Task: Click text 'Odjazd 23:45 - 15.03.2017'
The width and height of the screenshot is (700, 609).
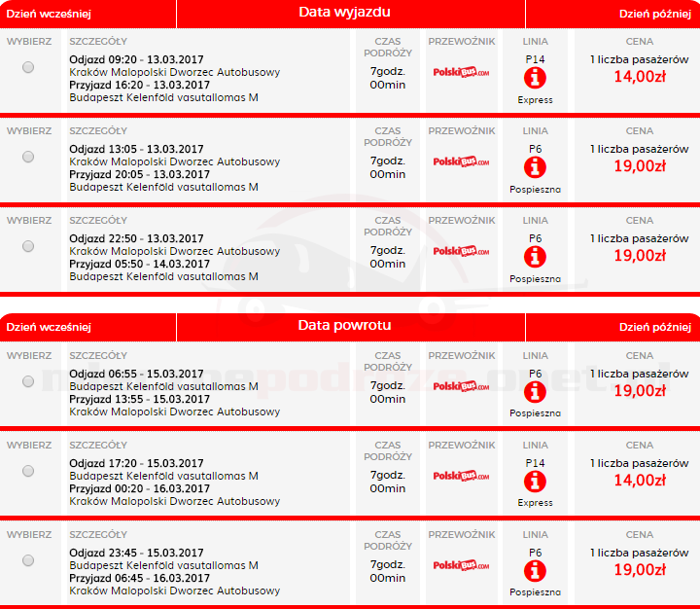Action: tap(136, 553)
